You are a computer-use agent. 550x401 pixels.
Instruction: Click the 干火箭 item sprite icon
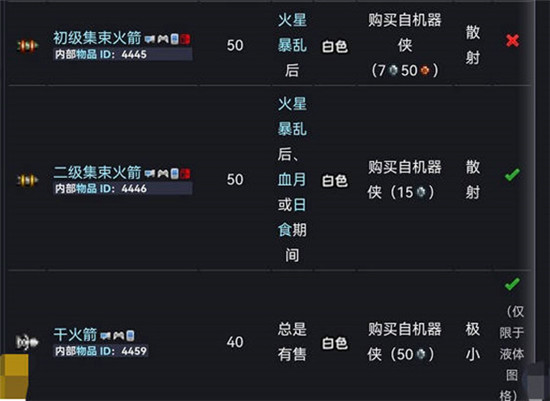click(27, 342)
